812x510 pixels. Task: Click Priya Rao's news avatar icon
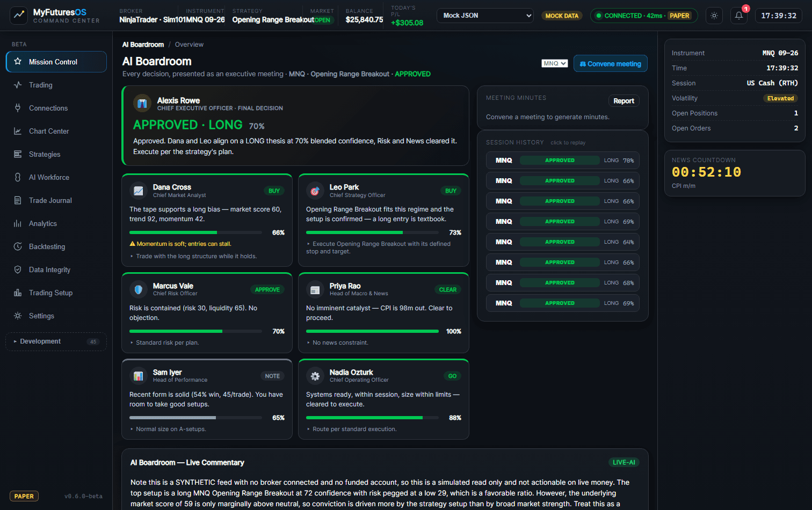315,289
